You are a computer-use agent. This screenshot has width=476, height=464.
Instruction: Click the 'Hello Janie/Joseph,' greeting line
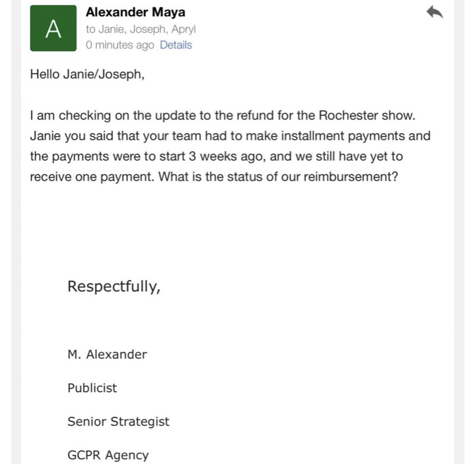(x=87, y=74)
